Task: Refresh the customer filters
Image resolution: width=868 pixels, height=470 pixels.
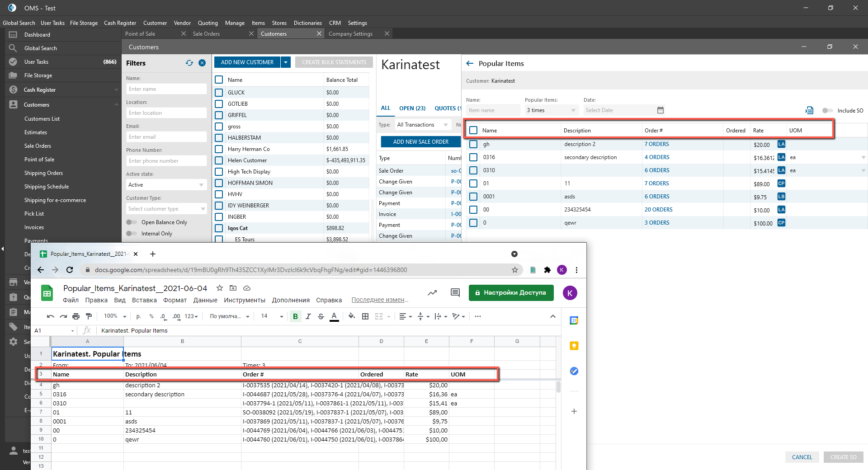Action: click(x=189, y=63)
